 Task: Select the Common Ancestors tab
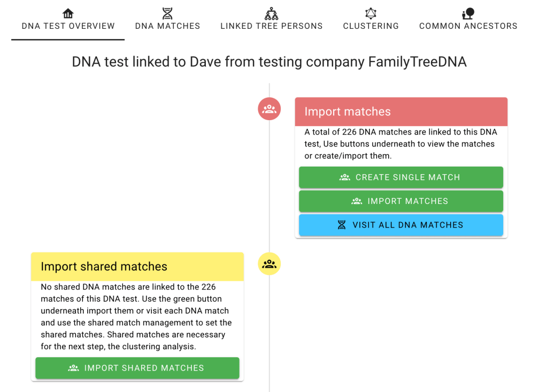coord(468,26)
